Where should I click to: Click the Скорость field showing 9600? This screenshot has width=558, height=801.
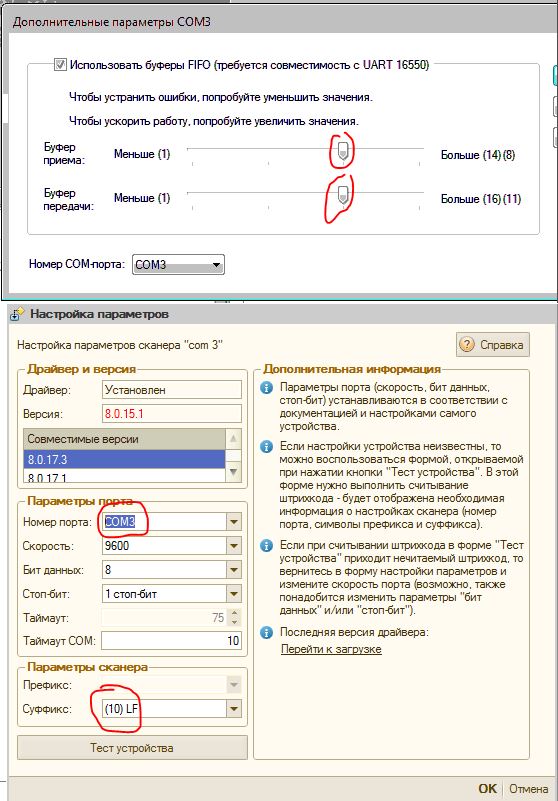[x=165, y=546]
